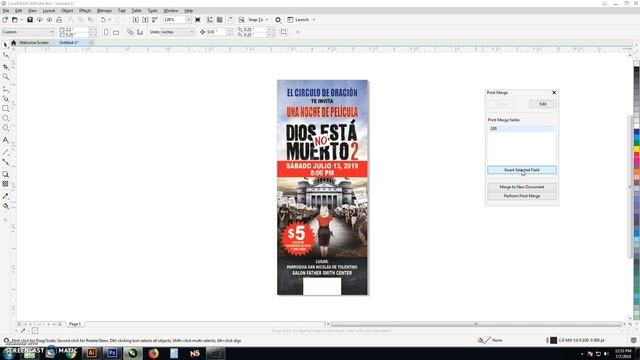640x360 pixels.
Task: Click the Undo arrow icon
Action: pos(103,20)
